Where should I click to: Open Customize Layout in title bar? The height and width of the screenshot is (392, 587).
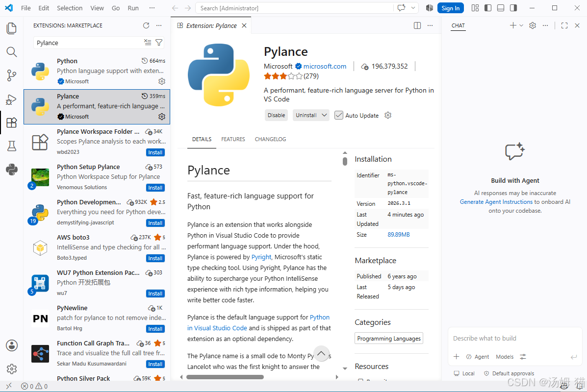(x=475, y=8)
